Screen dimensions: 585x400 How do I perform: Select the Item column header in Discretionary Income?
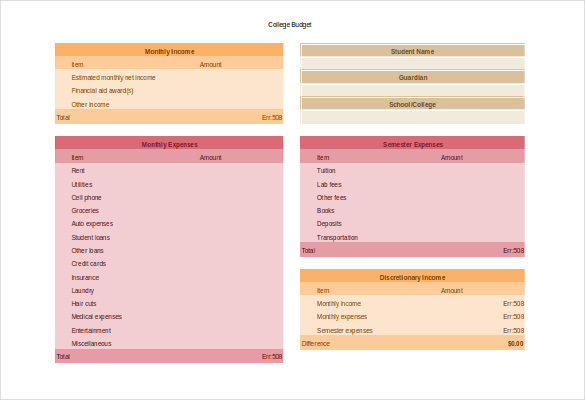coord(323,290)
